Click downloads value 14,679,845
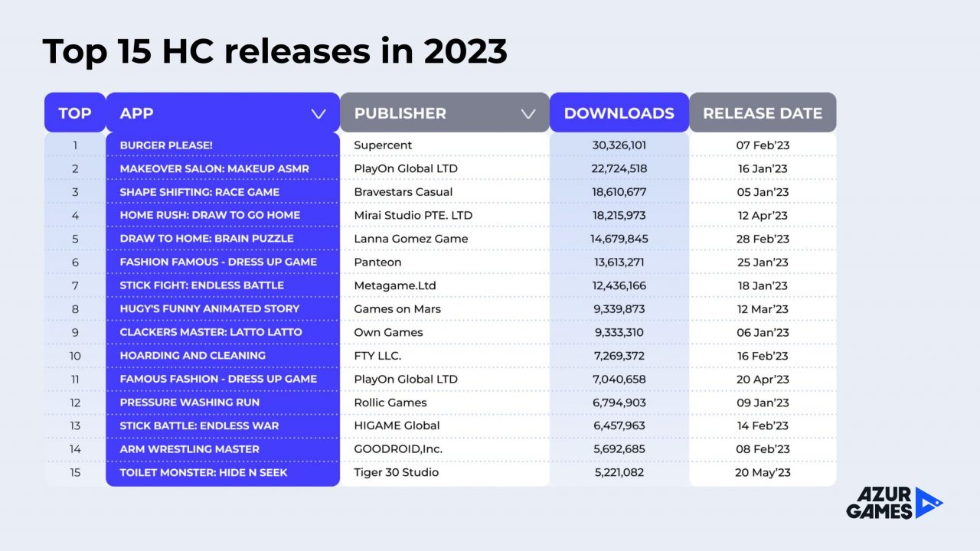Image resolution: width=980 pixels, height=551 pixels. [619, 239]
